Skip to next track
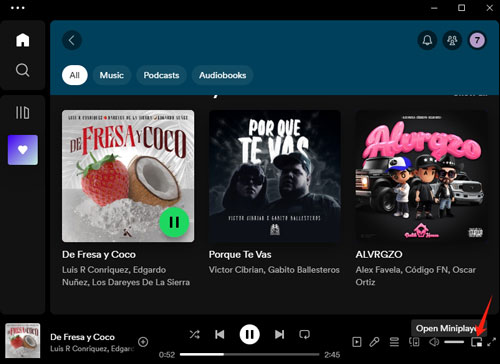This screenshot has width=500, height=364. tap(279, 334)
